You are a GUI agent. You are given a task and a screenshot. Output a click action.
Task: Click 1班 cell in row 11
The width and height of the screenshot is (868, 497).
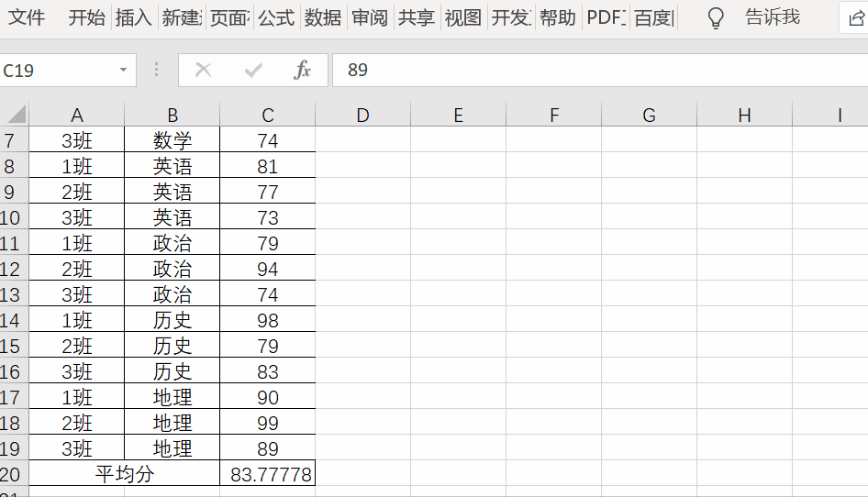[x=77, y=243]
